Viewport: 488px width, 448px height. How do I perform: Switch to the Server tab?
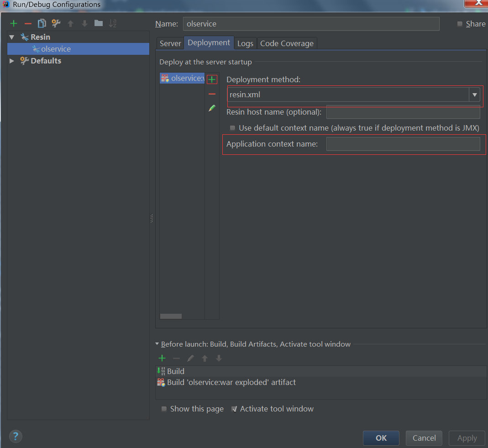click(x=170, y=43)
